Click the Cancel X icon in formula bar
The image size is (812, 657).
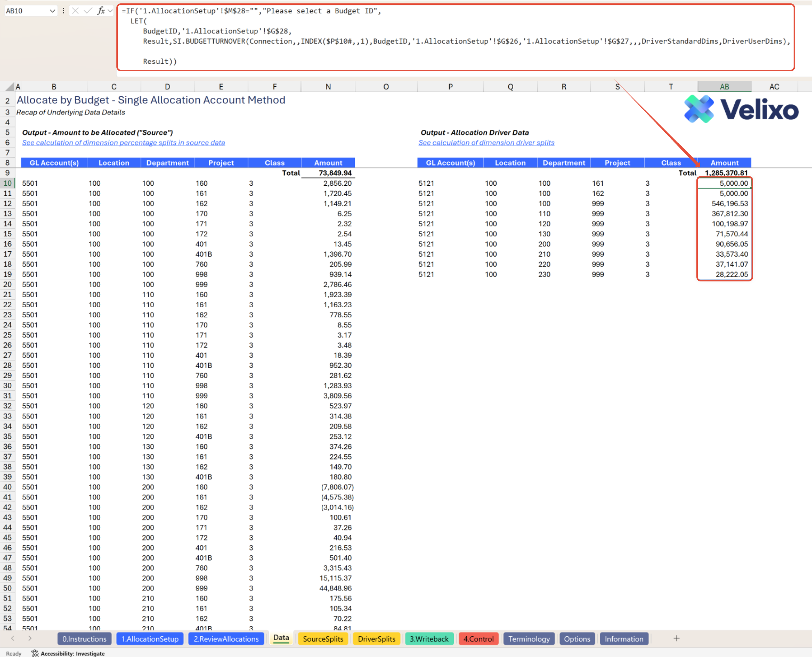75,11
